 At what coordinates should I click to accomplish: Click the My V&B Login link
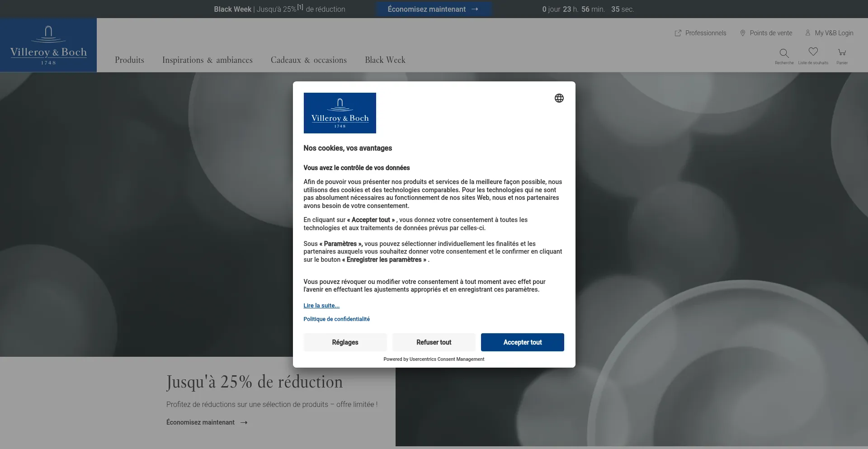(829, 33)
